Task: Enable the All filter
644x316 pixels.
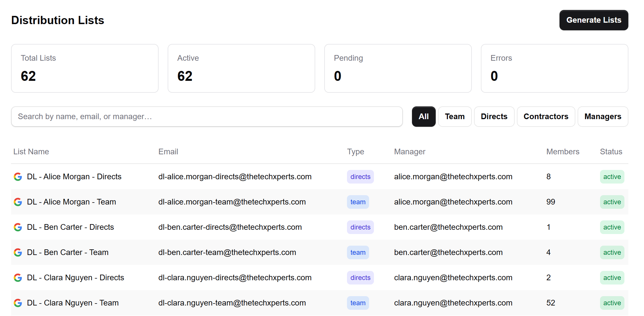Action: click(424, 116)
